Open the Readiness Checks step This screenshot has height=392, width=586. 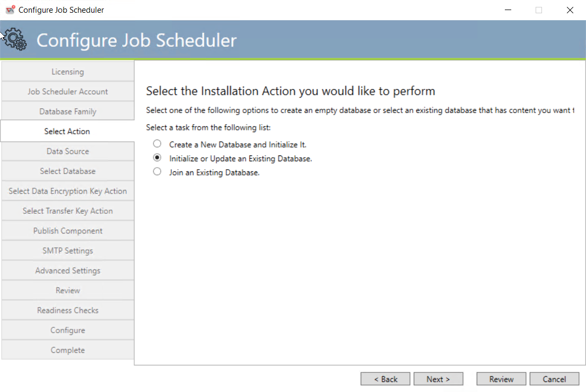pyautogui.click(x=67, y=310)
